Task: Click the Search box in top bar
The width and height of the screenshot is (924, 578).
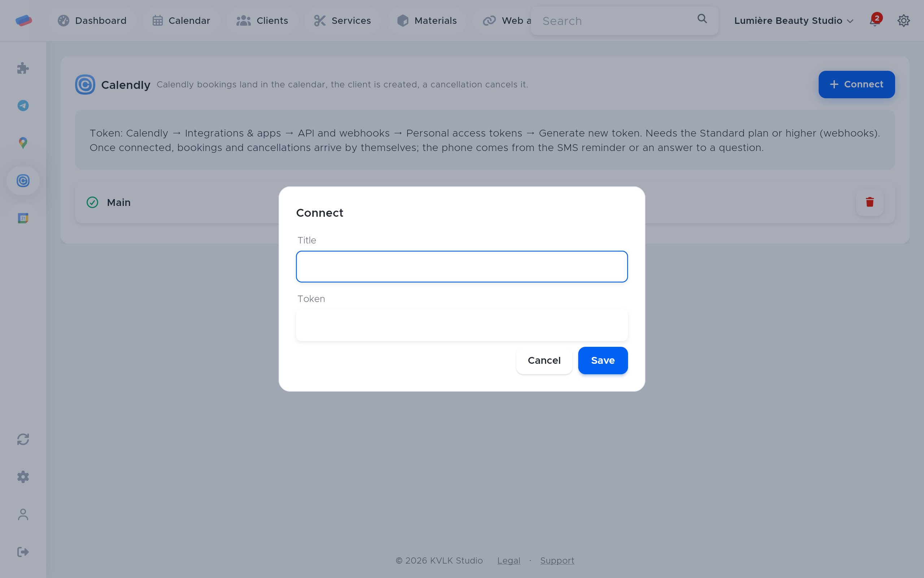Action: pos(624,21)
